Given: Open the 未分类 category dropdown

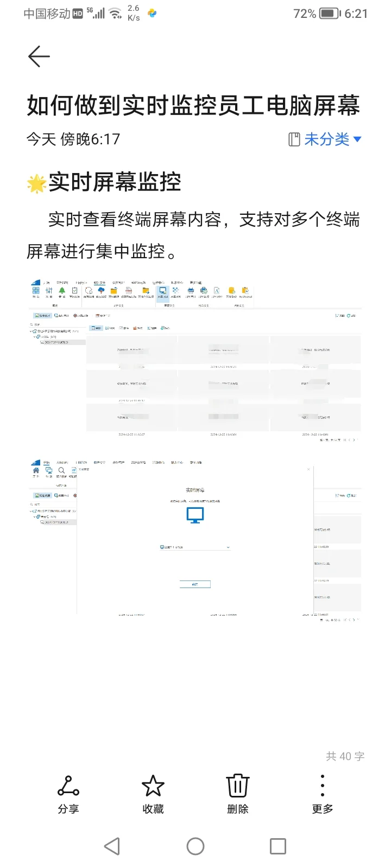Looking at the screenshot, I should tap(332, 139).
